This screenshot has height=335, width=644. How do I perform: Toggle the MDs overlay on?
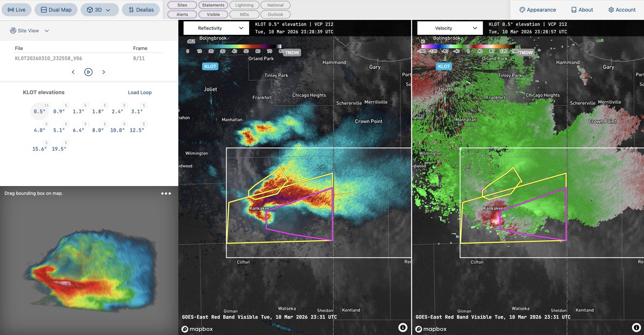coord(244,14)
